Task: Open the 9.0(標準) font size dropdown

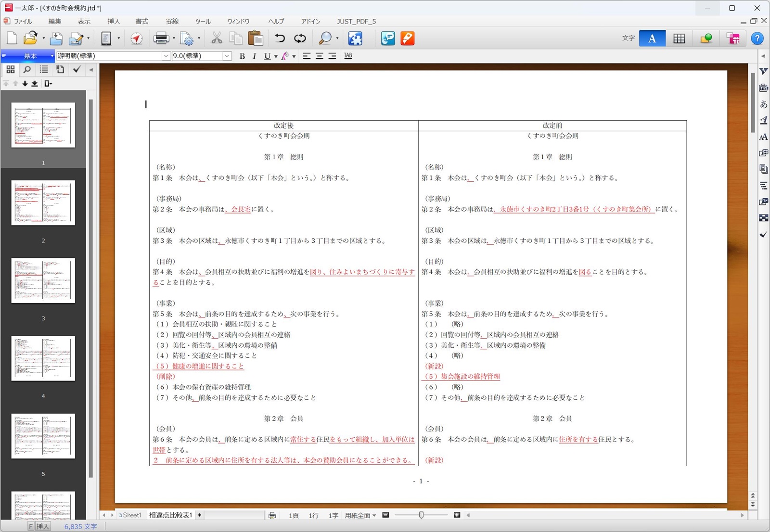Action: point(227,56)
